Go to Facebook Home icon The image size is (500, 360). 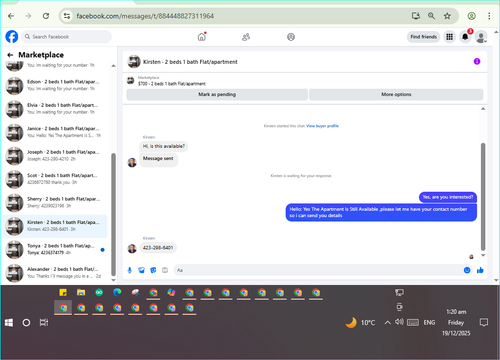point(202,37)
